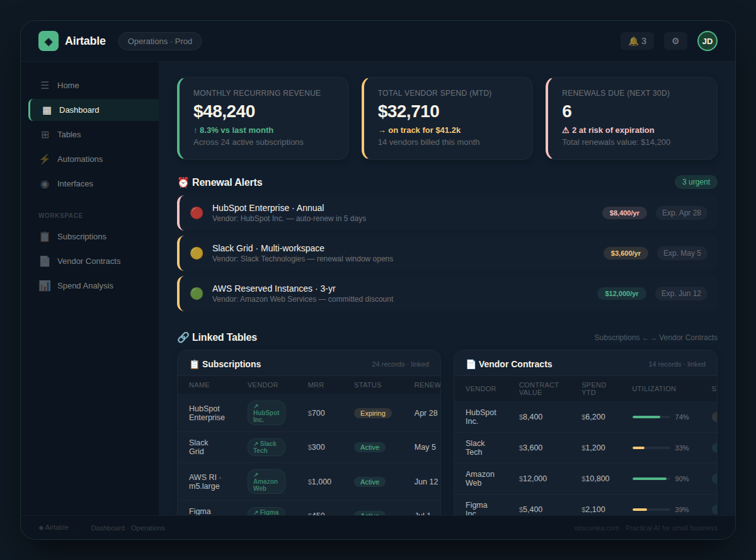Click the Tables sidebar icon
The height and width of the screenshot is (560, 756).
(x=45, y=135)
